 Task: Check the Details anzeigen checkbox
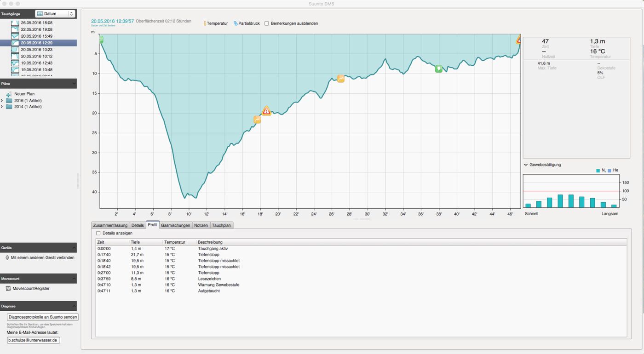98,233
